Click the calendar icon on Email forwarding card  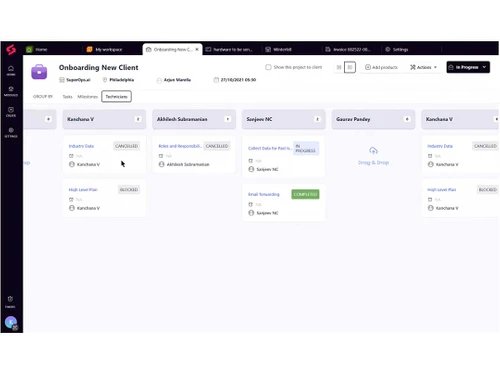(251, 204)
